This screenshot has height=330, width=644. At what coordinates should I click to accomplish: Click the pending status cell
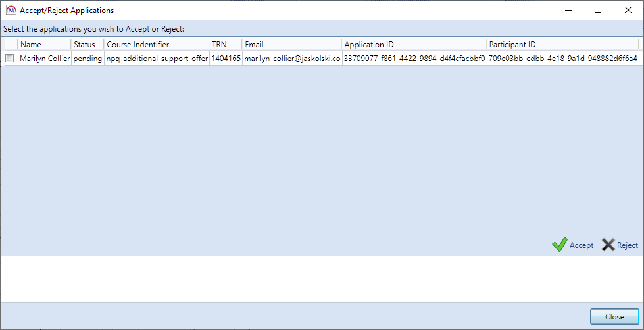[87, 59]
